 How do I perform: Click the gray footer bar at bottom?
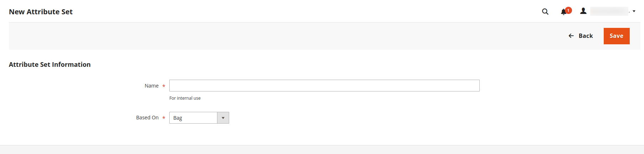[x=322, y=150]
